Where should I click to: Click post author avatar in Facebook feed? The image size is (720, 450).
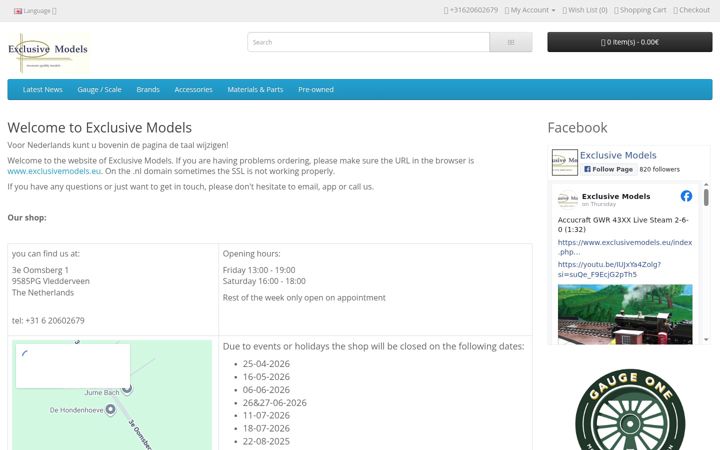click(568, 200)
